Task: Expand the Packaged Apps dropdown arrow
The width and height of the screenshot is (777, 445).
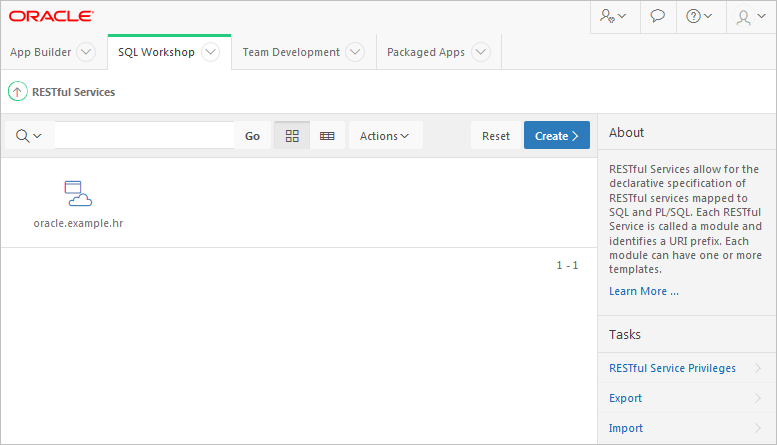Action: [480, 52]
